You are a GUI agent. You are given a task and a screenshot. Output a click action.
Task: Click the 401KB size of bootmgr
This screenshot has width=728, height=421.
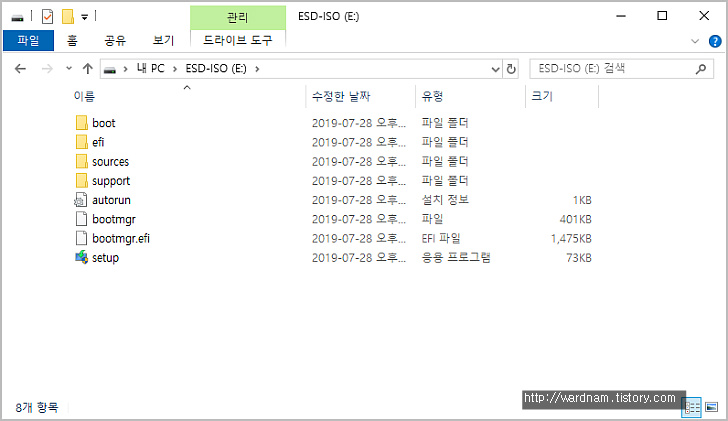click(575, 219)
